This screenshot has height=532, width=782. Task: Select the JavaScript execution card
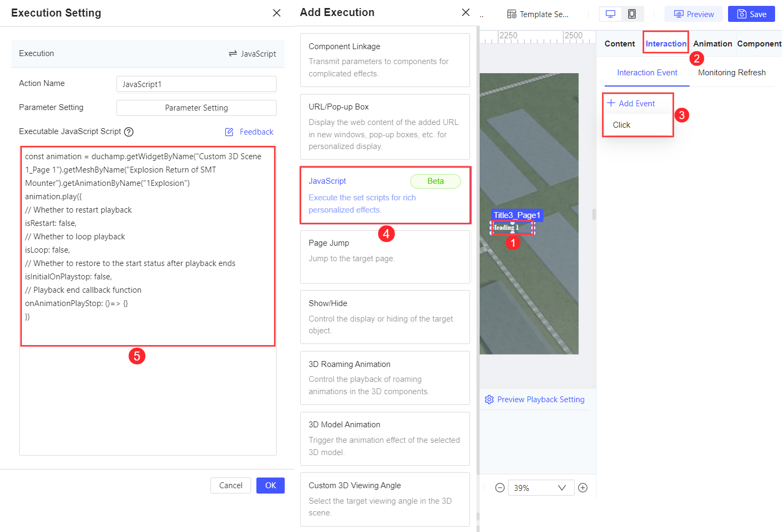(x=385, y=195)
